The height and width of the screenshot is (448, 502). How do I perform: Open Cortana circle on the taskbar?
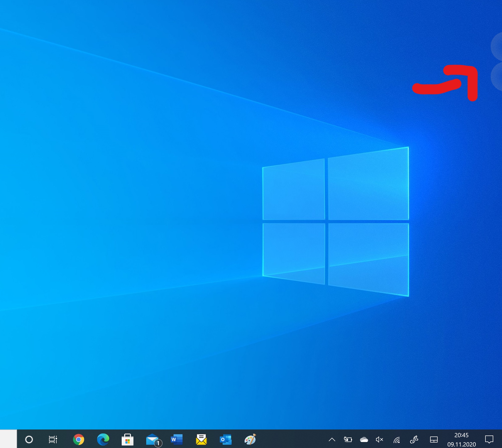point(29,439)
